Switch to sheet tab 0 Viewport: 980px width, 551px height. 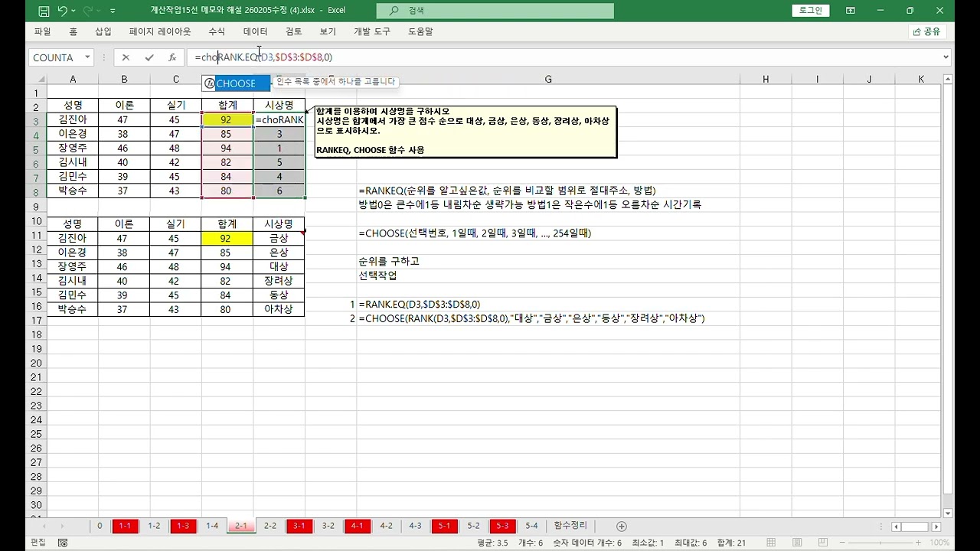[x=99, y=527]
